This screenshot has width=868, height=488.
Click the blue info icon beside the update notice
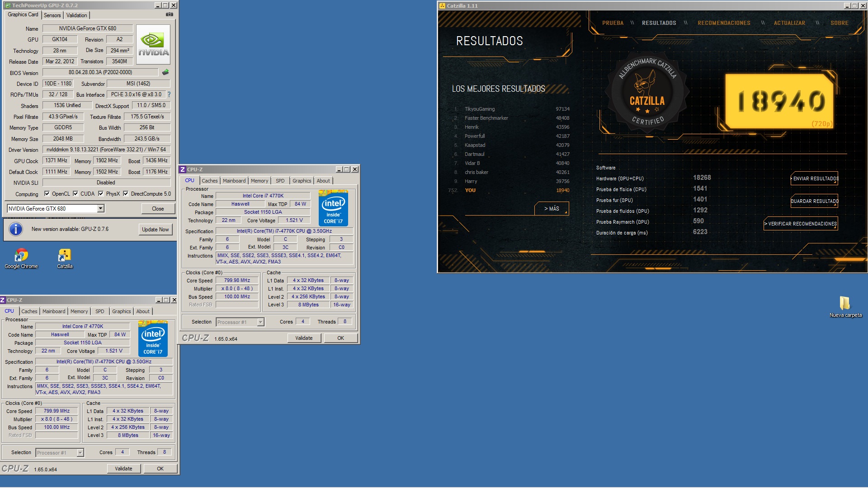click(x=16, y=229)
